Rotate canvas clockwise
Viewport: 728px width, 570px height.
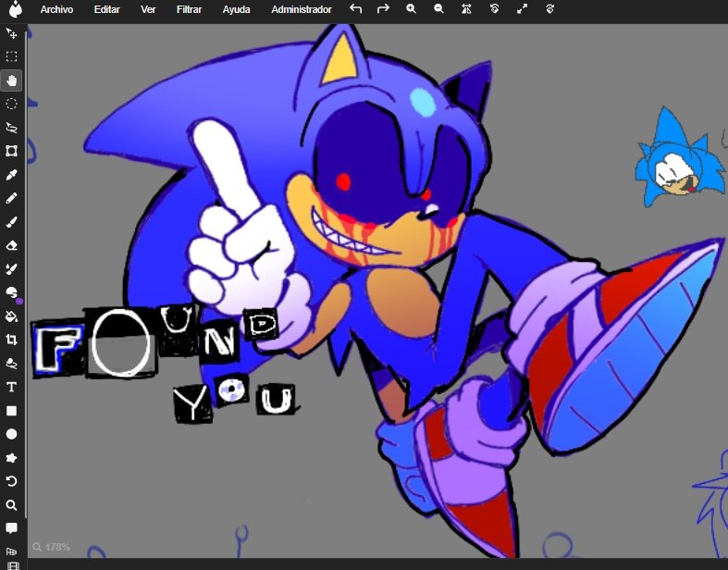(x=550, y=9)
